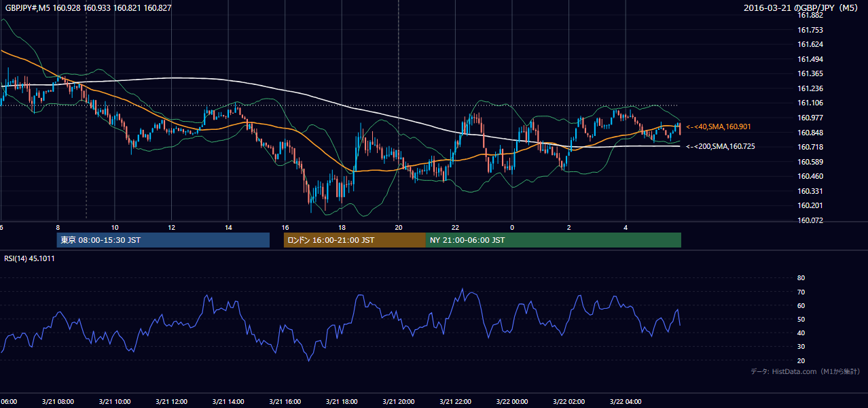
Task: Click price level 160.072 on axis
Action: click(x=810, y=221)
